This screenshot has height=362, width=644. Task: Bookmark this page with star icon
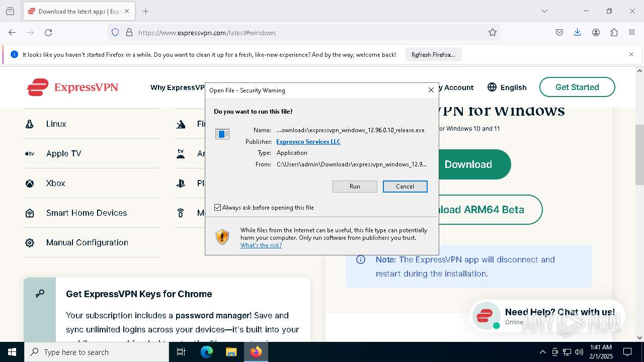click(493, 33)
